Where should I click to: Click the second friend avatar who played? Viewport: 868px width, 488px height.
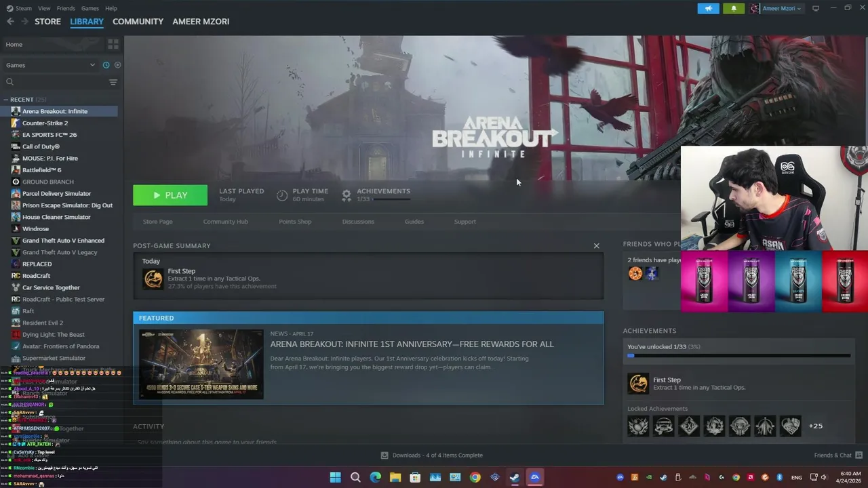click(x=652, y=273)
